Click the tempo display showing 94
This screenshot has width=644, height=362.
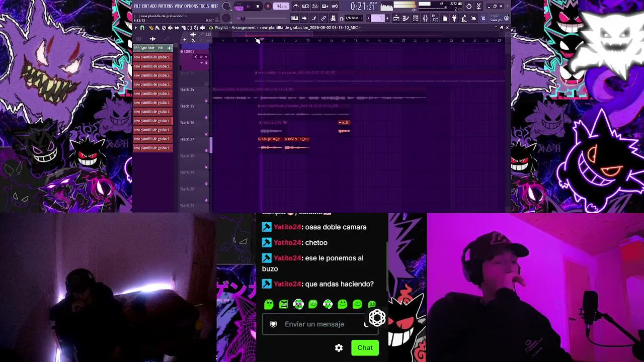(x=281, y=7)
